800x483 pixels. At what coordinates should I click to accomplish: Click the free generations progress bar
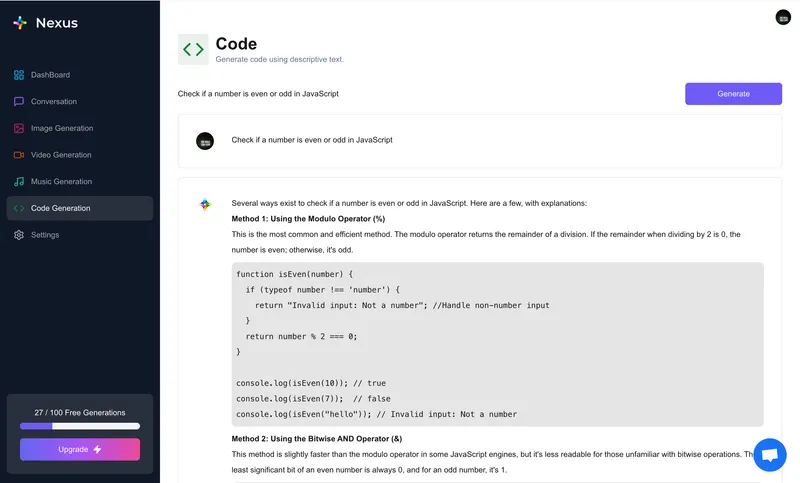pos(80,426)
